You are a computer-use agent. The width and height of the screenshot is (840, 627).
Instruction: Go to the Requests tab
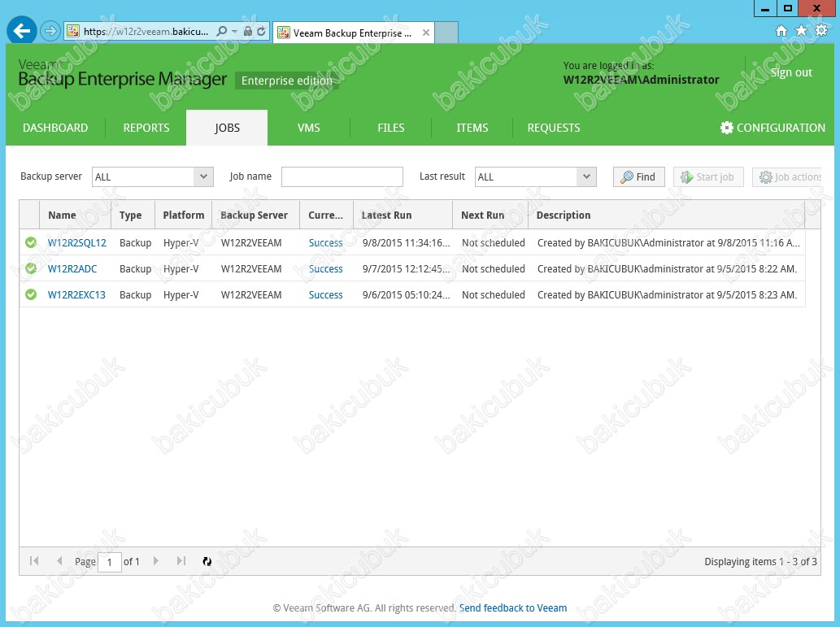pyautogui.click(x=554, y=128)
